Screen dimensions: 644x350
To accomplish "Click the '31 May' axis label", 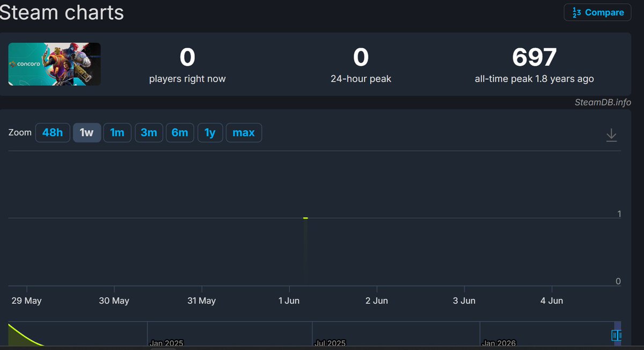I will 201,301.
